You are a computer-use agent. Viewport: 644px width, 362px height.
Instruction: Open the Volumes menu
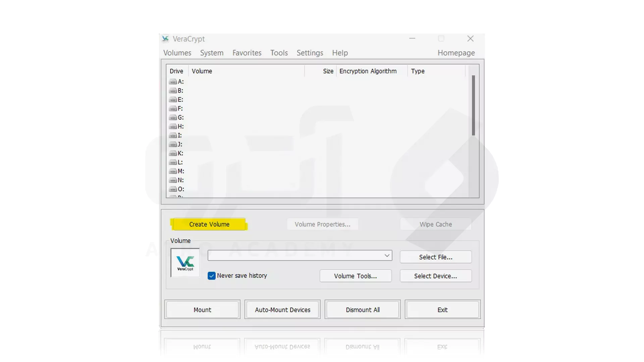[177, 53]
